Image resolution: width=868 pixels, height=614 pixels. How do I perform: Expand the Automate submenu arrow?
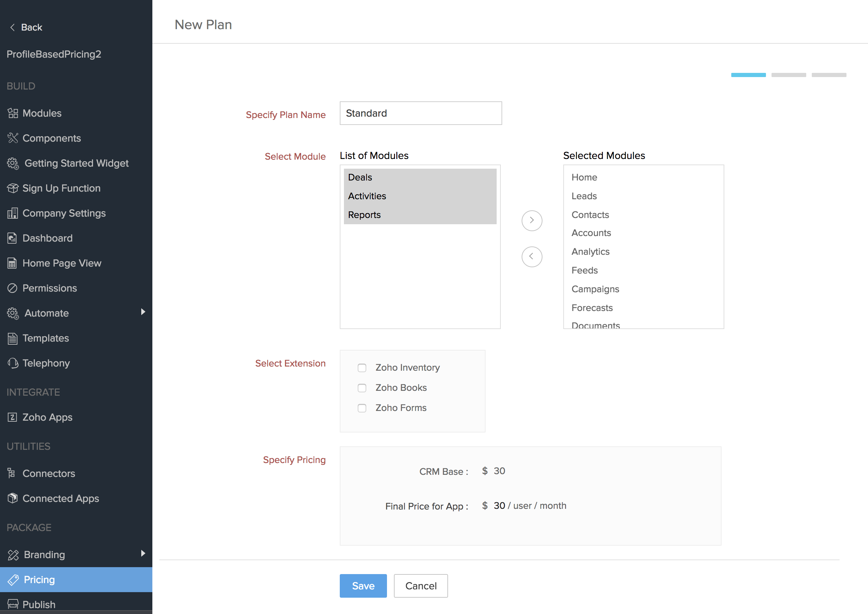coord(143,312)
